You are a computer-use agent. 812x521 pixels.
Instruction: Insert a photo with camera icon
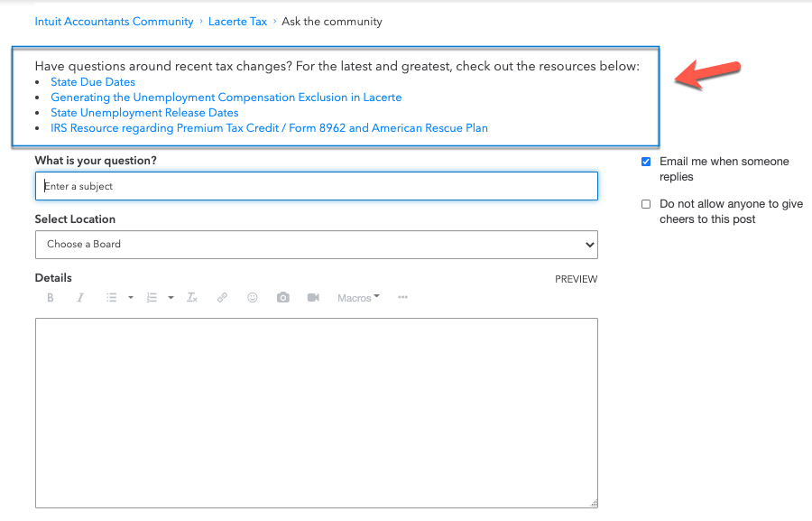283,298
